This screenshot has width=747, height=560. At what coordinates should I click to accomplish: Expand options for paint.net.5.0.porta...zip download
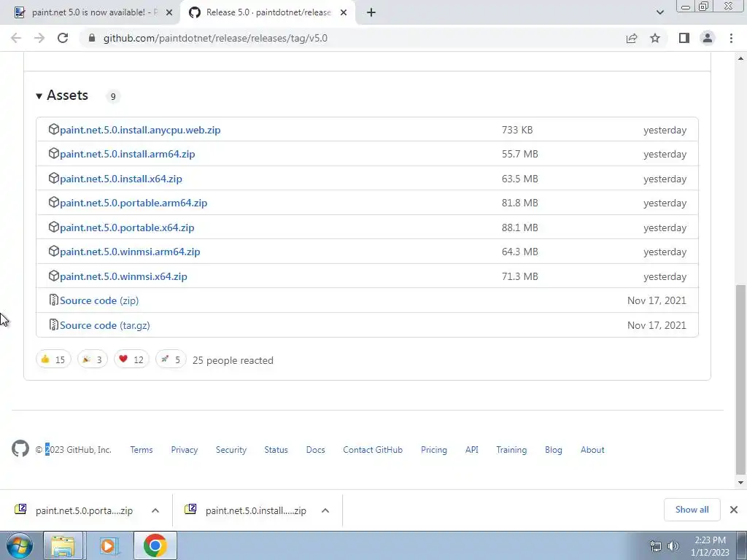[155, 510]
